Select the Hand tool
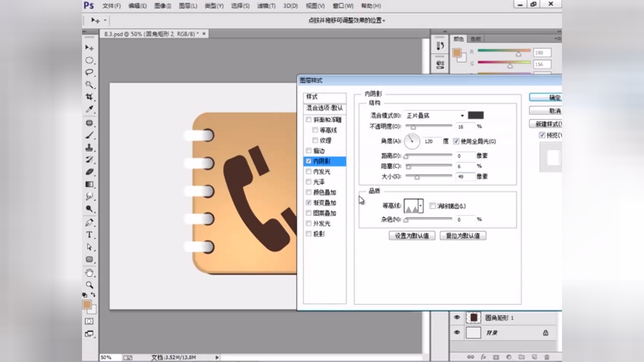 (90, 273)
